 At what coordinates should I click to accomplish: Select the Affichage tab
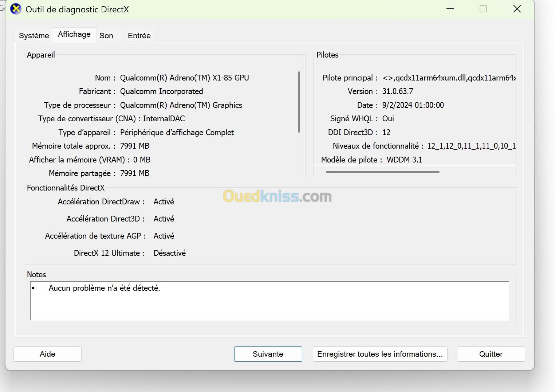(x=74, y=35)
